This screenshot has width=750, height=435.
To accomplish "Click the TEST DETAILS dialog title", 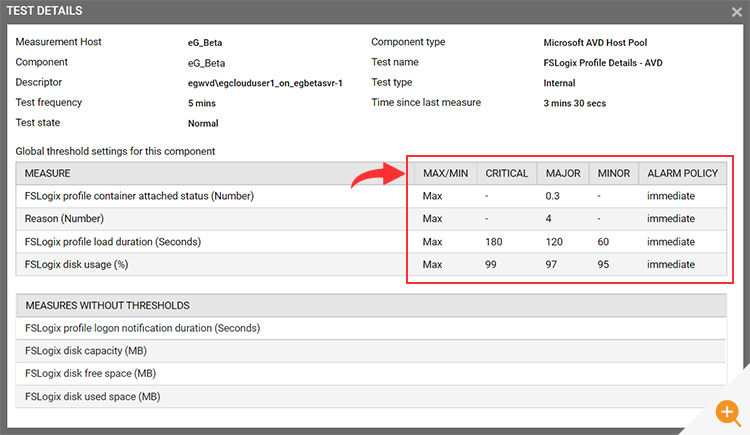I will [44, 11].
